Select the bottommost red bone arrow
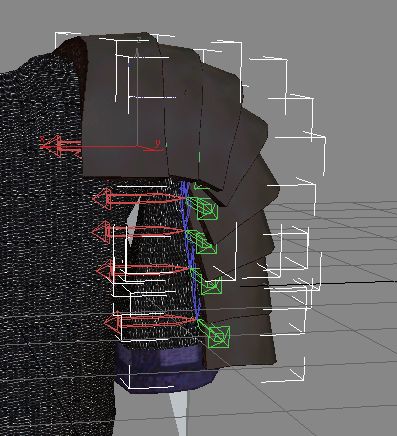The height and width of the screenshot is (436, 397). tap(150, 321)
